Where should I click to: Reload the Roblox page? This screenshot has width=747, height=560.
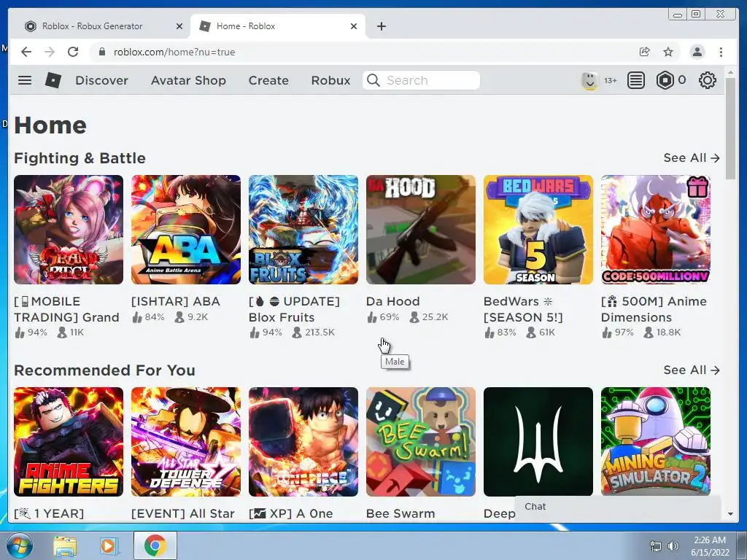(73, 52)
